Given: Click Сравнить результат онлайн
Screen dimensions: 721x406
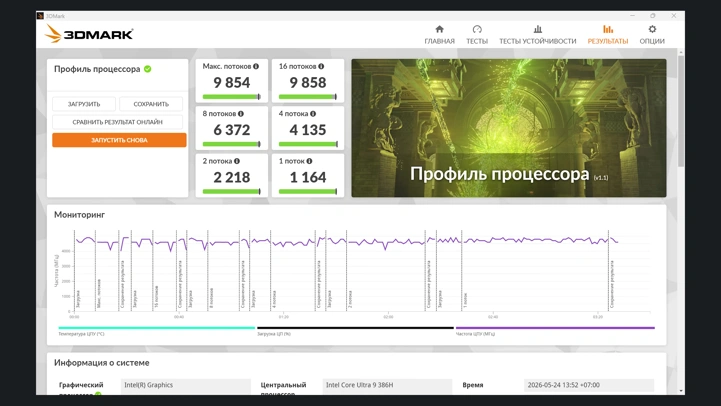Looking at the screenshot, I should coord(117,122).
